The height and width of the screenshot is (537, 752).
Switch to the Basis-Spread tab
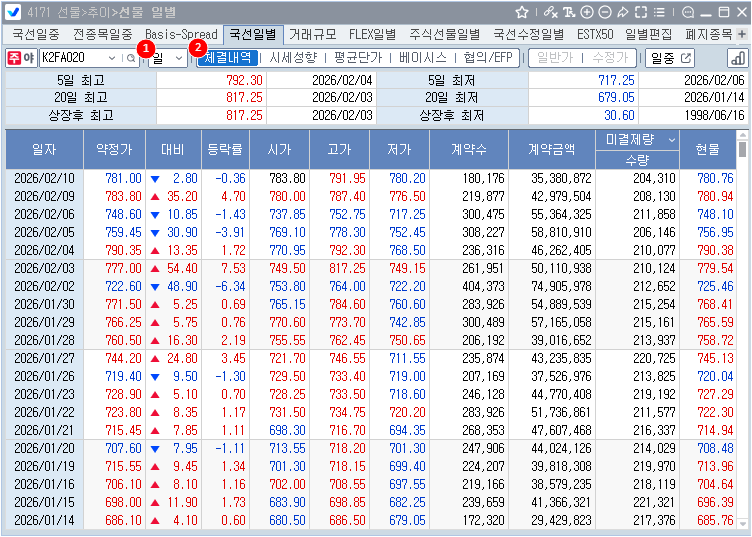[181, 34]
